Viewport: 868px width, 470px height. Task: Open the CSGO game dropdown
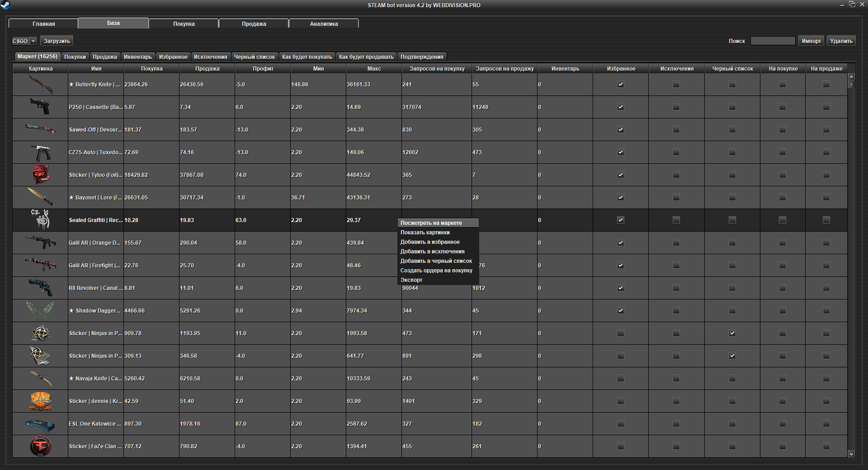(x=24, y=41)
